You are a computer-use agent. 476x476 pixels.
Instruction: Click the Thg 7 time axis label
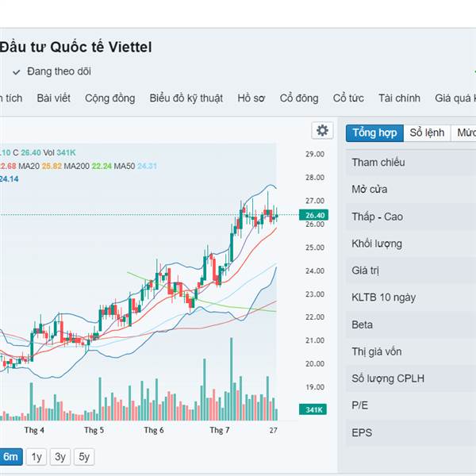(219, 430)
